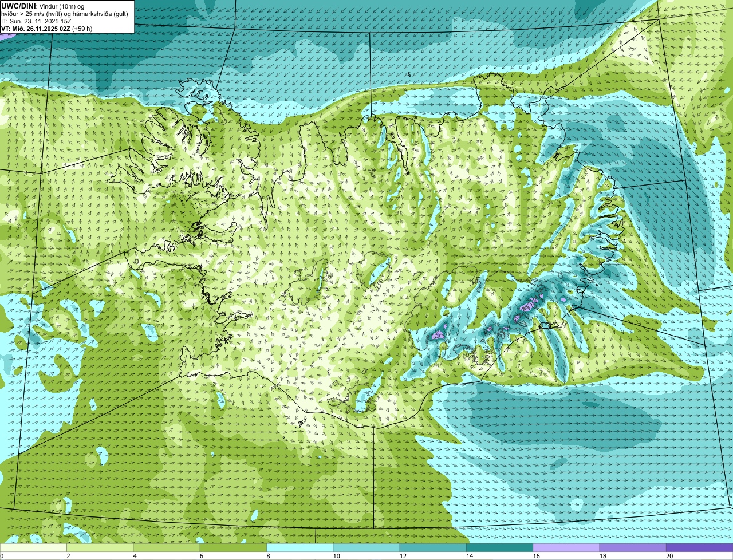This screenshot has height=560, width=733.
Task: Click the pale yellow 0–2 legend swatch
Action: tap(33, 547)
